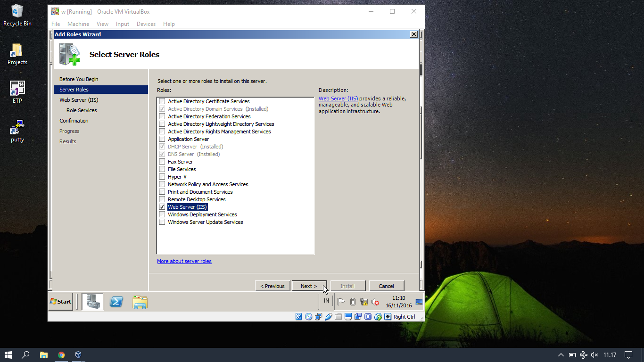Click the guest language indicator IN
Viewport: 644px width, 362px height.
[326, 301]
